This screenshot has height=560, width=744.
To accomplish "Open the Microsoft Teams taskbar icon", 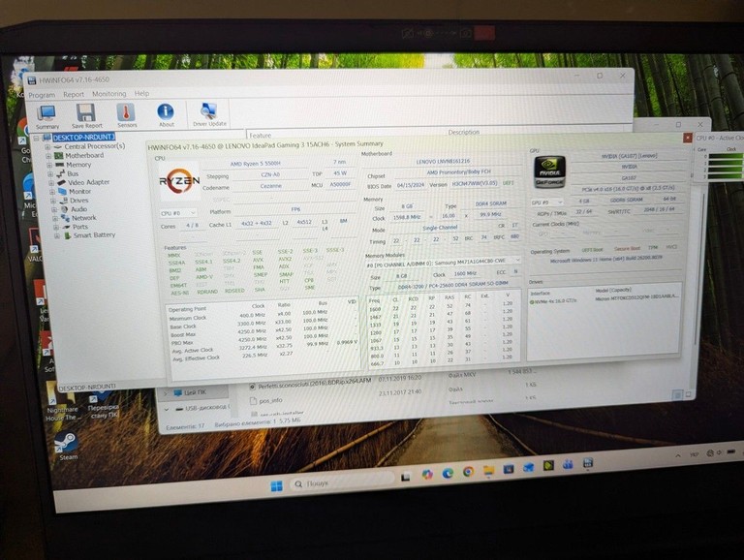I will coord(568,464).
